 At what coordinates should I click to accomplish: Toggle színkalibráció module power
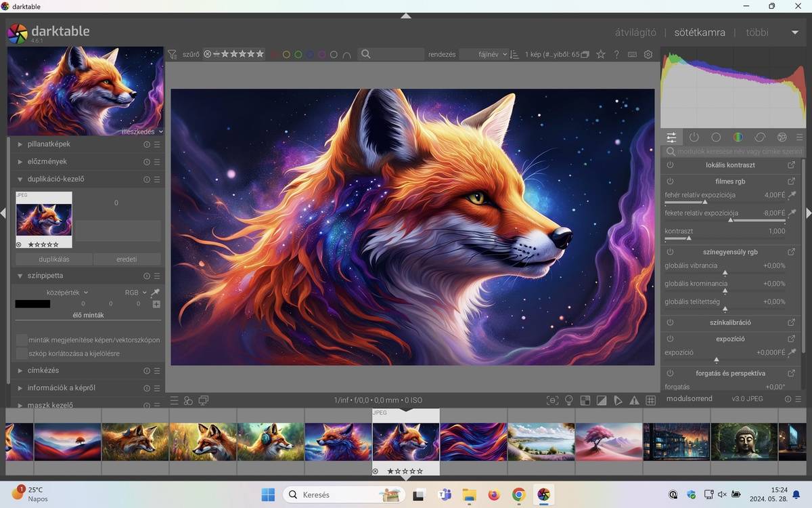[670, 322]
